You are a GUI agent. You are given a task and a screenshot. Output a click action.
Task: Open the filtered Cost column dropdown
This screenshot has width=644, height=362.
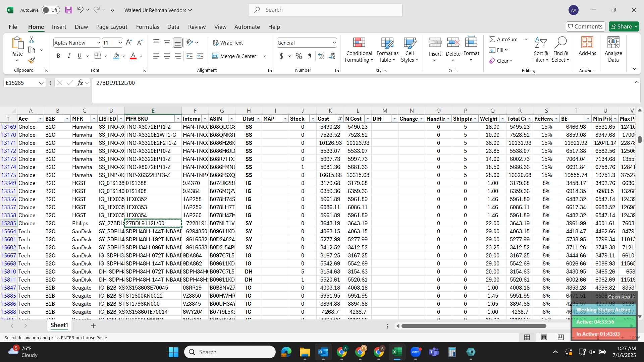click(340, 119)
